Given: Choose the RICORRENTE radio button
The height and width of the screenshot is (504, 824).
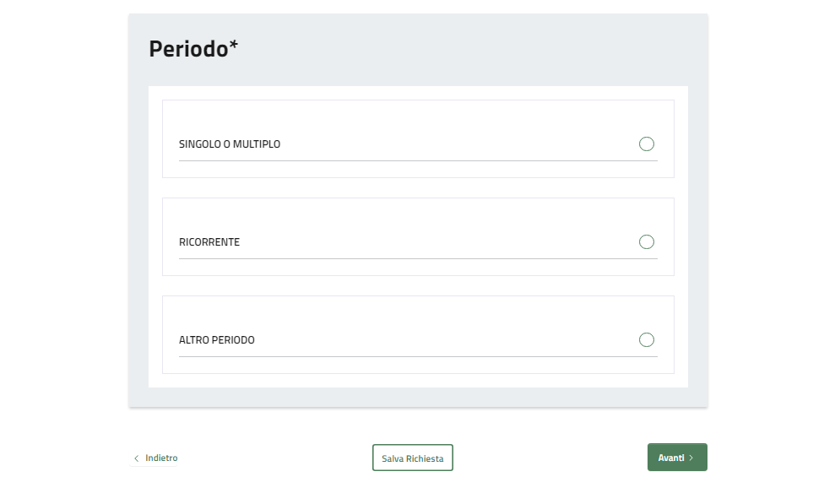Looking at the screenshot, I should [647, 242].
